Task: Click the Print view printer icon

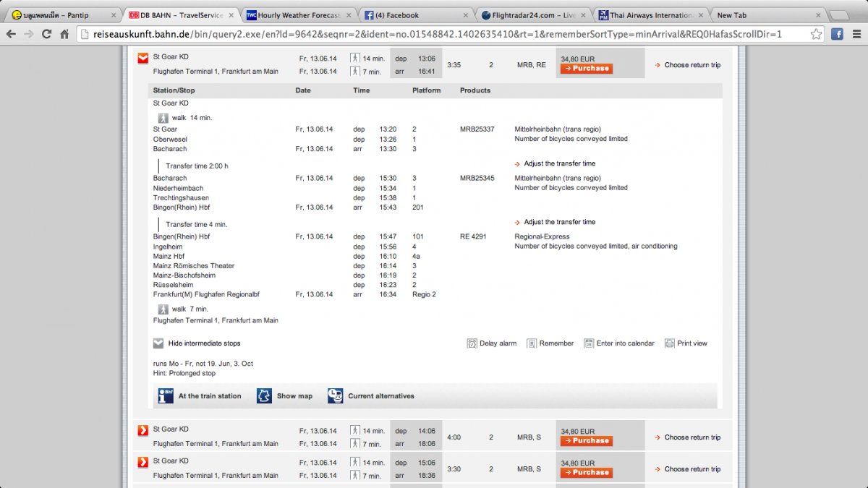Action: pyautogui.click(x=670, y=343)
